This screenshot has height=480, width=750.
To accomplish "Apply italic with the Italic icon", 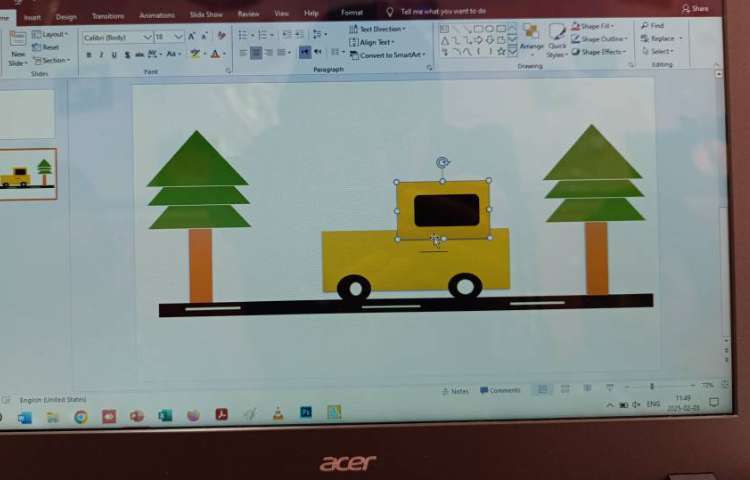I will point(101,55).
